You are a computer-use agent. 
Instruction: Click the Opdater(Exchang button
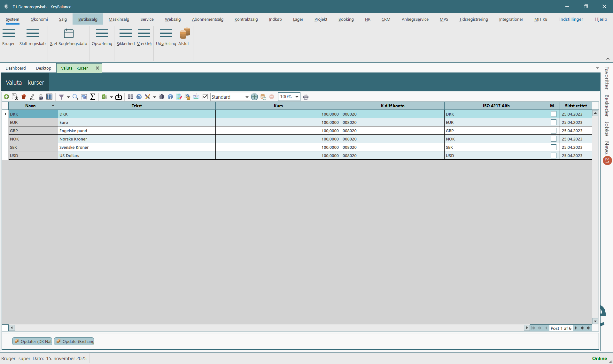pos(74,341)
